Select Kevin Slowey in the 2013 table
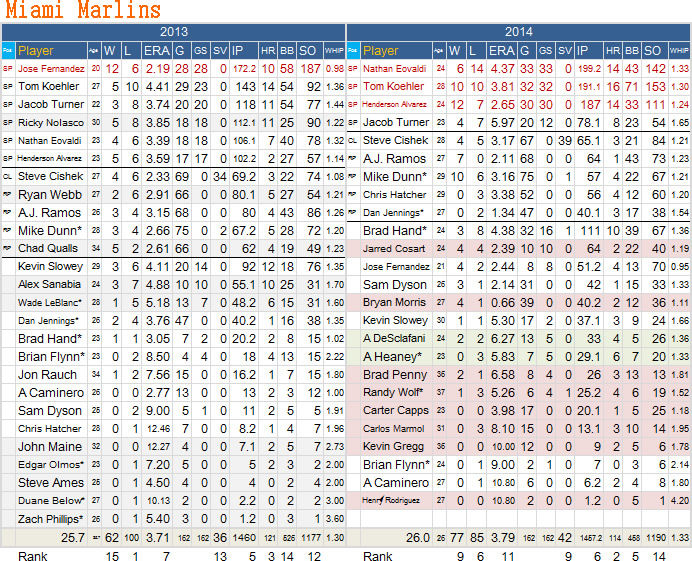The width and height of the screenshot is (692, 561). (x=50, y=267)
